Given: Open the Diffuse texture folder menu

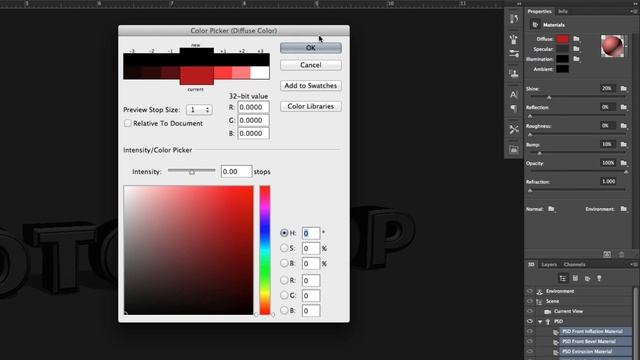Looking at the screenshot, I should 576,39.
